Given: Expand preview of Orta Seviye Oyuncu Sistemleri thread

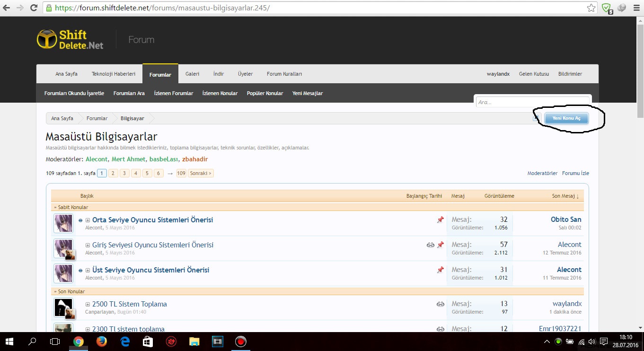Looking at the screenshot, I should pyautogui.click(x=88, y=220).
